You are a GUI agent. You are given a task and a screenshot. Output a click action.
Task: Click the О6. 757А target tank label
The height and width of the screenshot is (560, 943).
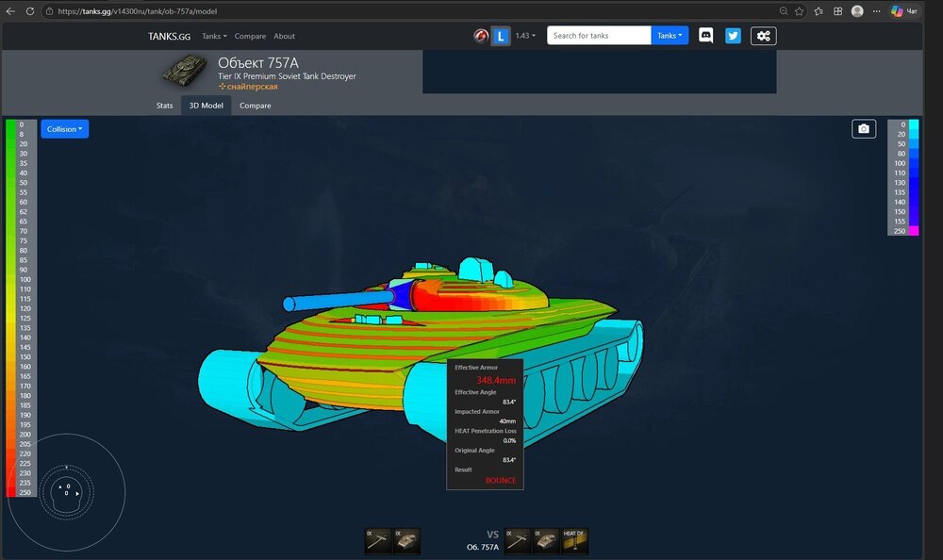coord(482,547)
